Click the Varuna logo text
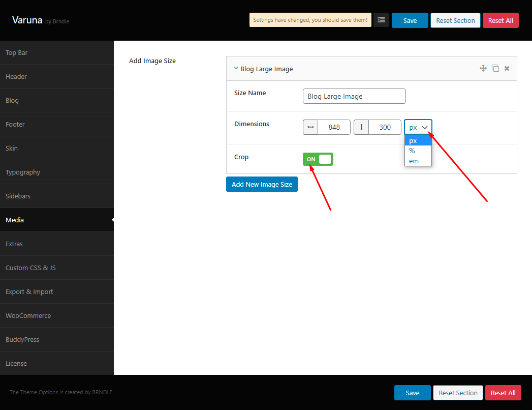The image size is (532, 410). [x=27, y=20]
